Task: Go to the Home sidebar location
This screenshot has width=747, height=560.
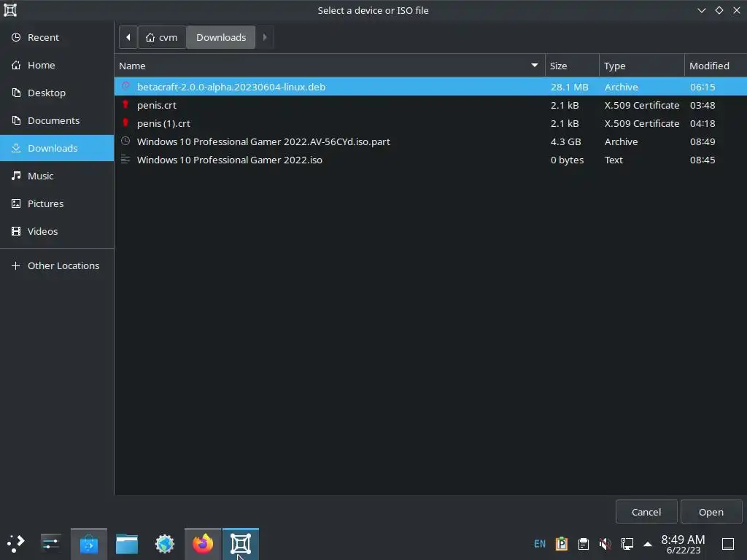Action: point(57,65)
